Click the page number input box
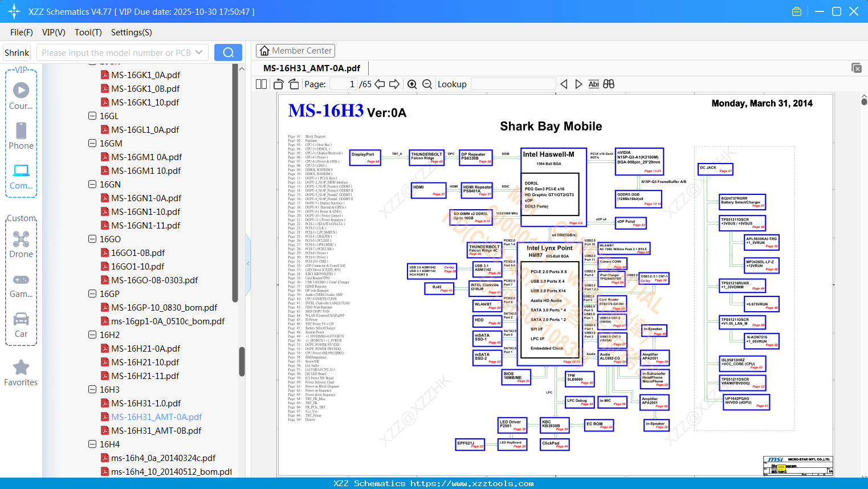Screen dimensions: 868x489 344,84
